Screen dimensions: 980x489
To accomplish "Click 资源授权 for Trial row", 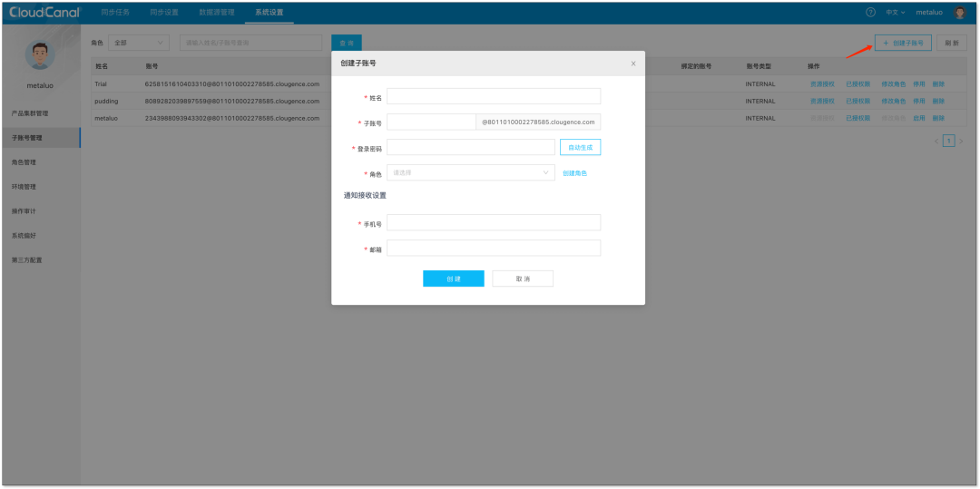I will [822, 83].
